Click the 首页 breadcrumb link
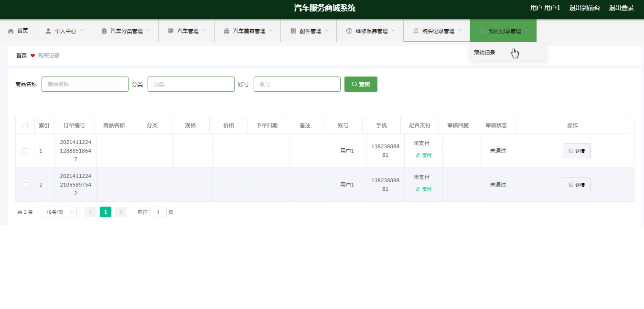 21,55
